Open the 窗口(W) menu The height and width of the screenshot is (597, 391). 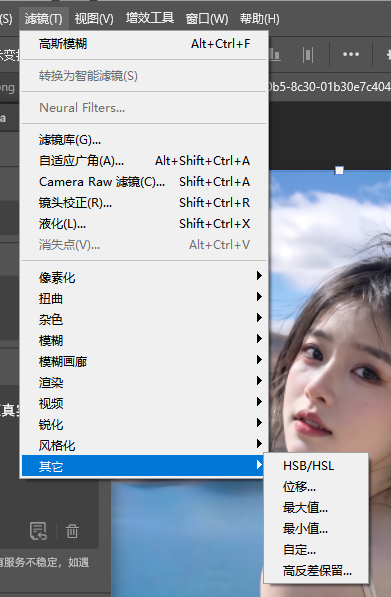pos(207,19)
